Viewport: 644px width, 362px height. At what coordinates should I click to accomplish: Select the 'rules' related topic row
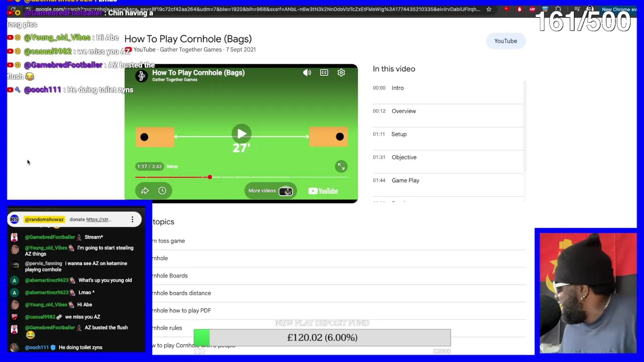pos(338,328)
